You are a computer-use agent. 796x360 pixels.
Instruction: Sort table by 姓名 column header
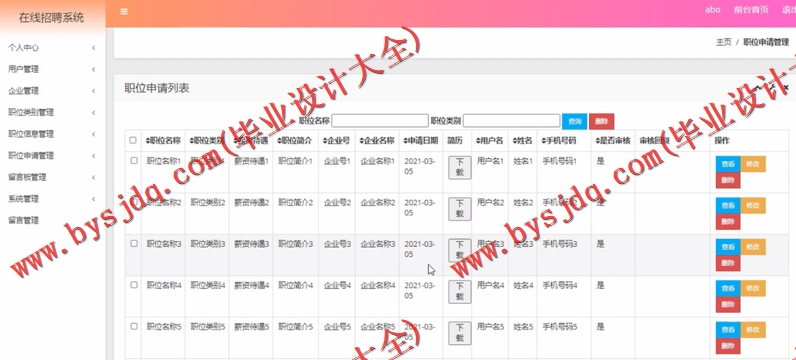522,140
